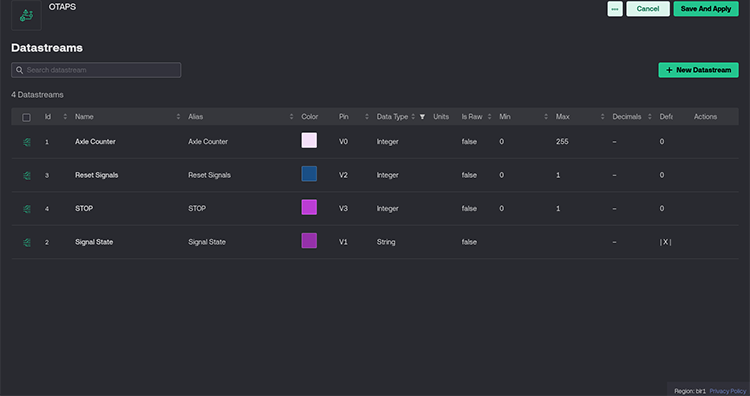Sort by the Is Raw column arrows
This screenshot has width=750, height=396.
489,117
